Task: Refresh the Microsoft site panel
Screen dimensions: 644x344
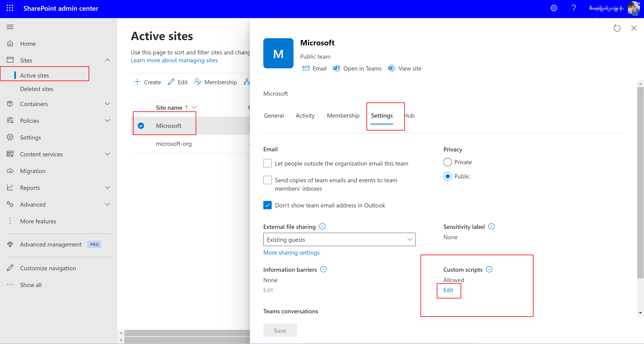Action: (x=617, y=28)
